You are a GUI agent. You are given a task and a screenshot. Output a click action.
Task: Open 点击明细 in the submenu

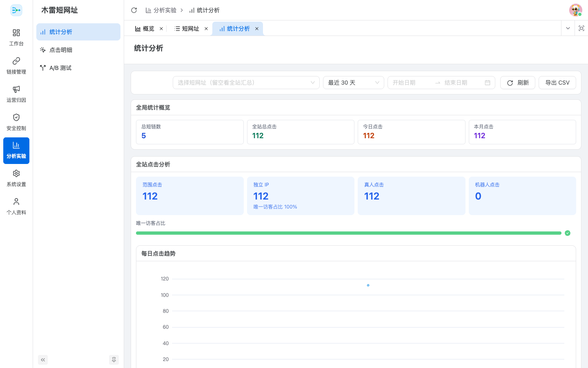coord(78,50)
